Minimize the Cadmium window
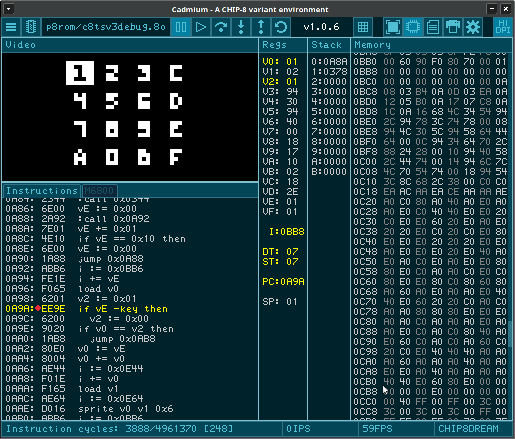 click(x=492, y=9)
